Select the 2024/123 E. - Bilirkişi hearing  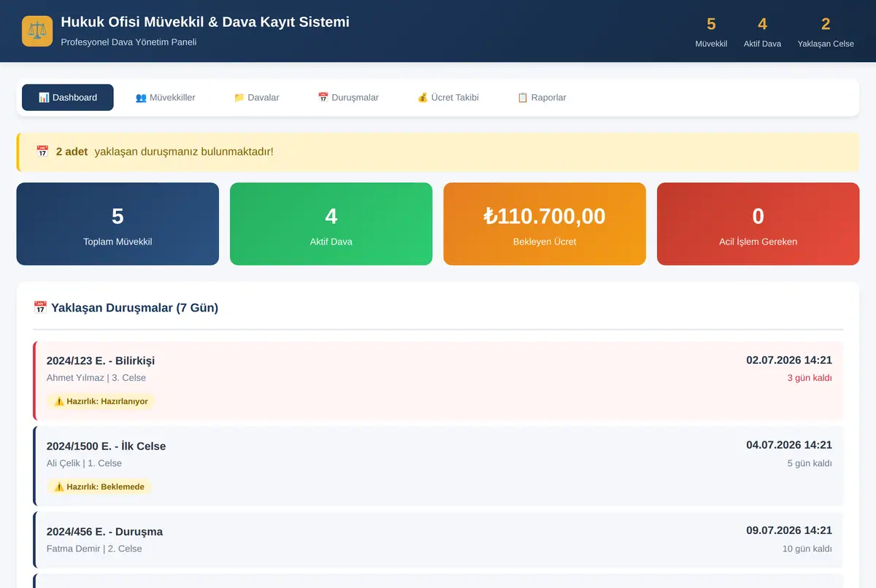438,381
